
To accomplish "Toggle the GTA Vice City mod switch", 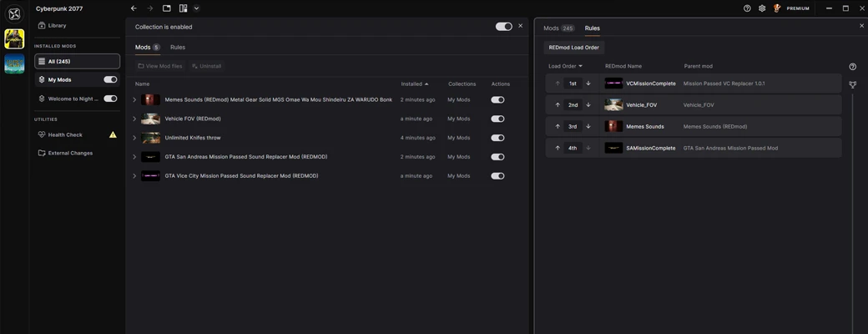I will pyautogui.click(x=497, y=175).
